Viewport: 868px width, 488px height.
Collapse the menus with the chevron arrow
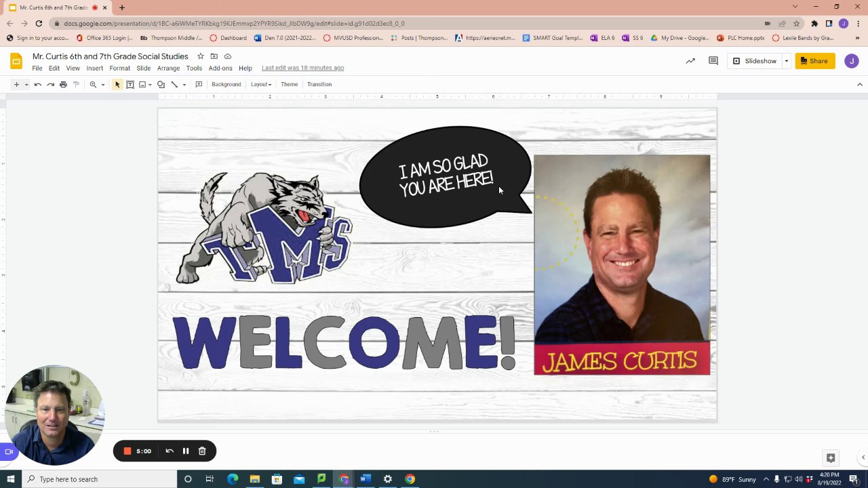(x=860, y=85)
